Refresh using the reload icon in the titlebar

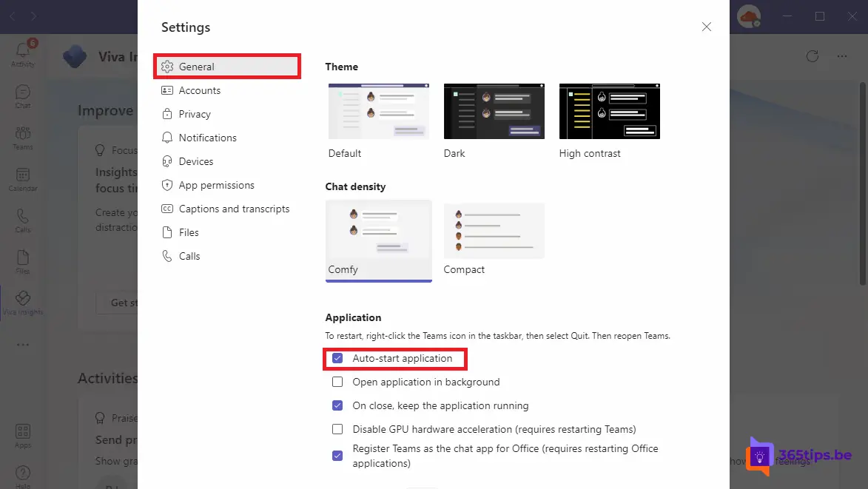pyautogui.click(x=812, y=55)
